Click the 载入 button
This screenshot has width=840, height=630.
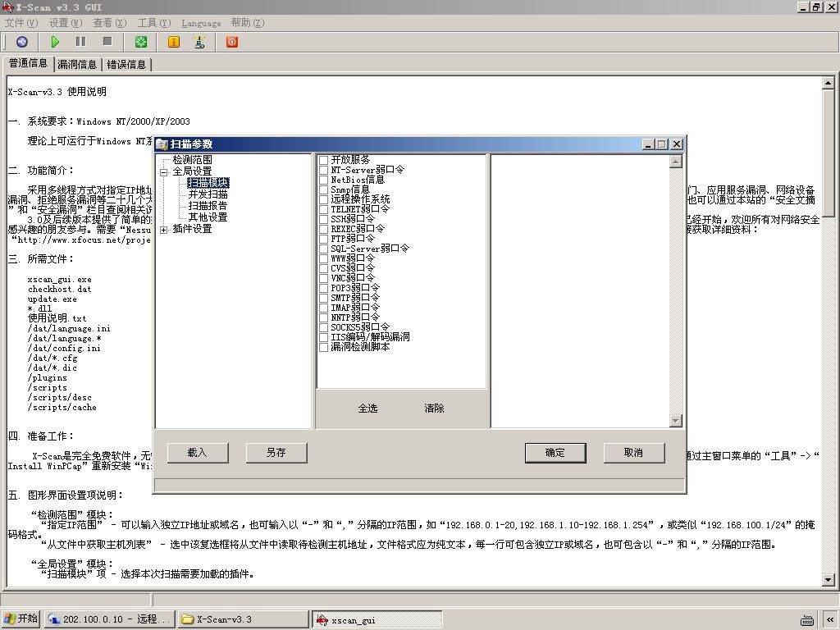tap(198, 453)
